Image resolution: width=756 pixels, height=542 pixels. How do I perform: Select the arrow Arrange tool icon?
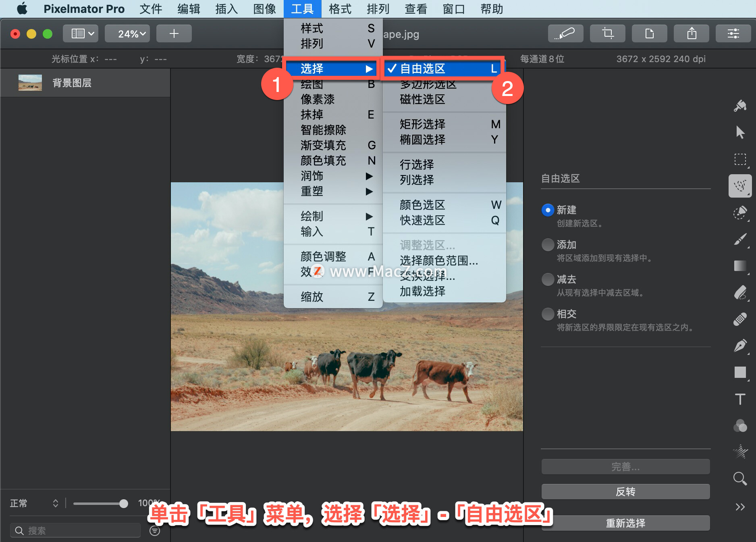click(740, 132)
